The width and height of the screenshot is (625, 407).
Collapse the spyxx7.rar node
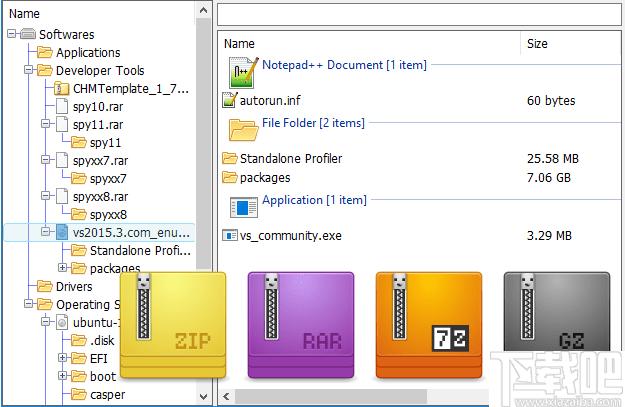pyautogui.click(x=45, y=160)
